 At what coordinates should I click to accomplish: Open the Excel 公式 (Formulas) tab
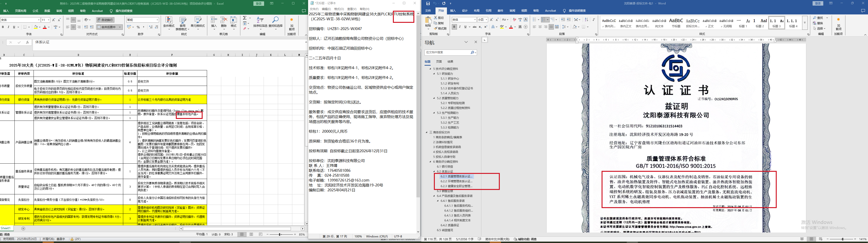[35, 11]
